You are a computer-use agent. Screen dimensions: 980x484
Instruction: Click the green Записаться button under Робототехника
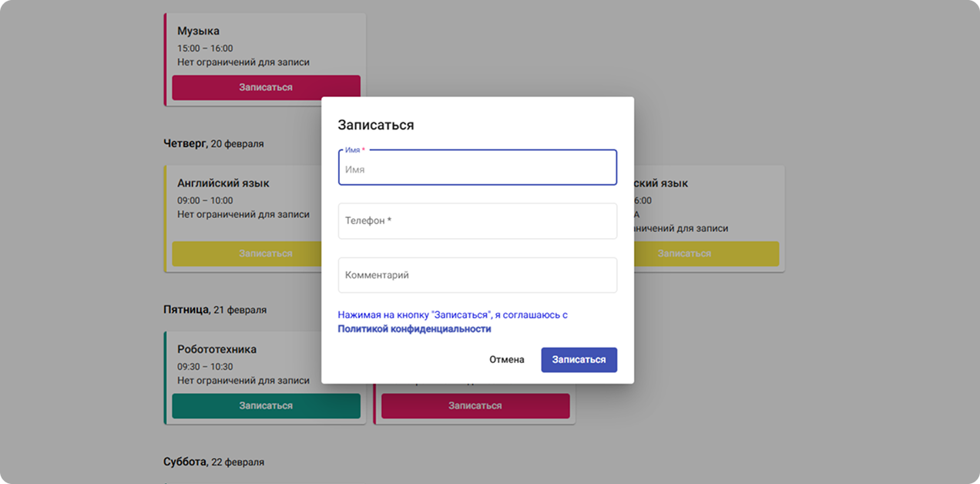[266, 406]
